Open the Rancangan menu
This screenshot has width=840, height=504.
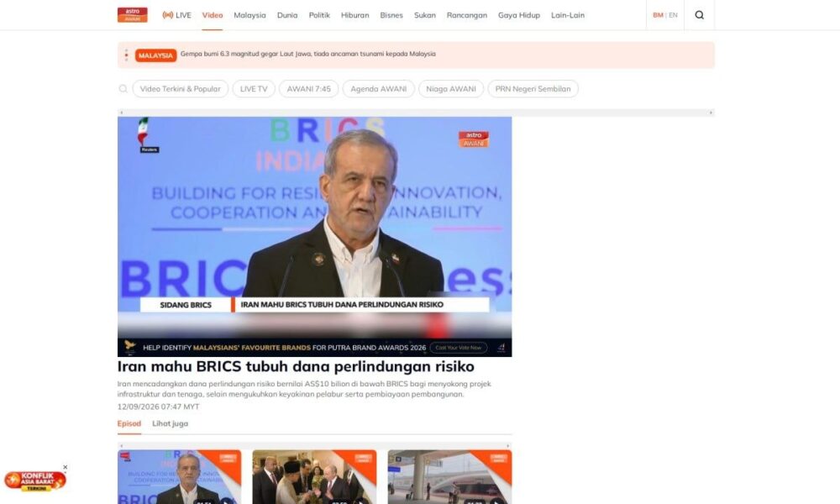pyautogui.click(x=467, y=15)
